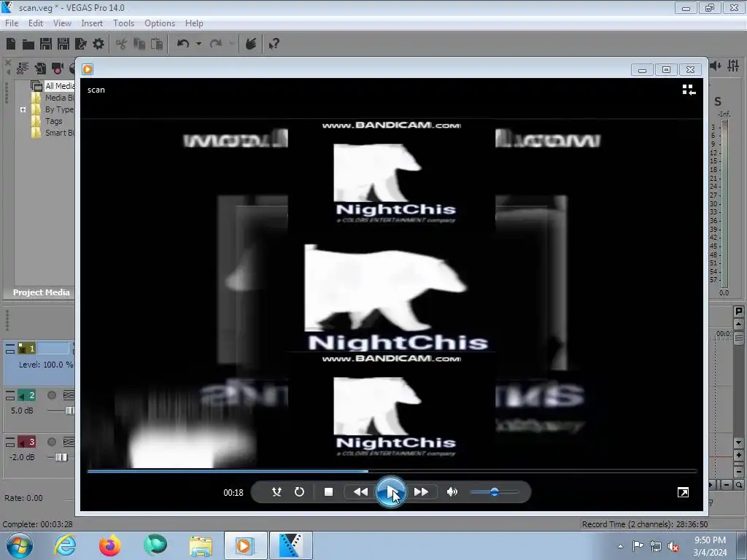The image size is (747, 560).
Task: Create a new project in VEGAS toolbar
Action: tap(11, 44)
